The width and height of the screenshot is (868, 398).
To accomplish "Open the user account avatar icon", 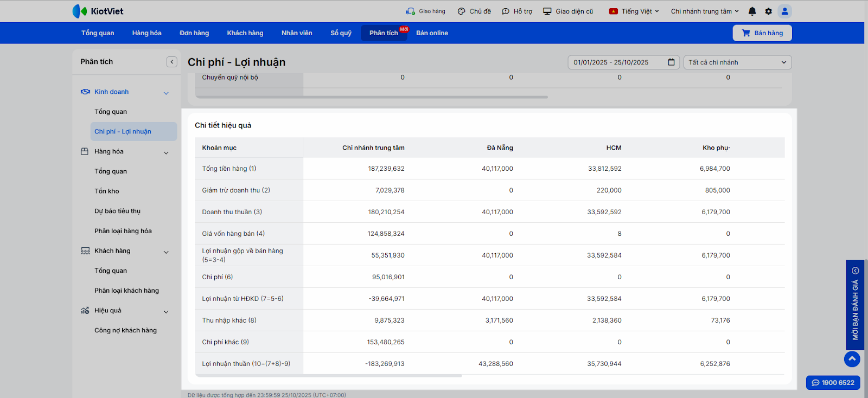I will pos(784,11).
